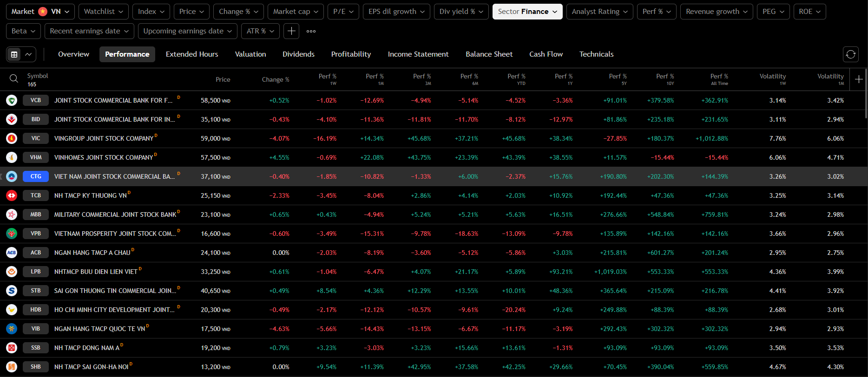The width and height of the screenshot is (868, 377).
Task: Switch to the Profitability tab
Action: 351,54
